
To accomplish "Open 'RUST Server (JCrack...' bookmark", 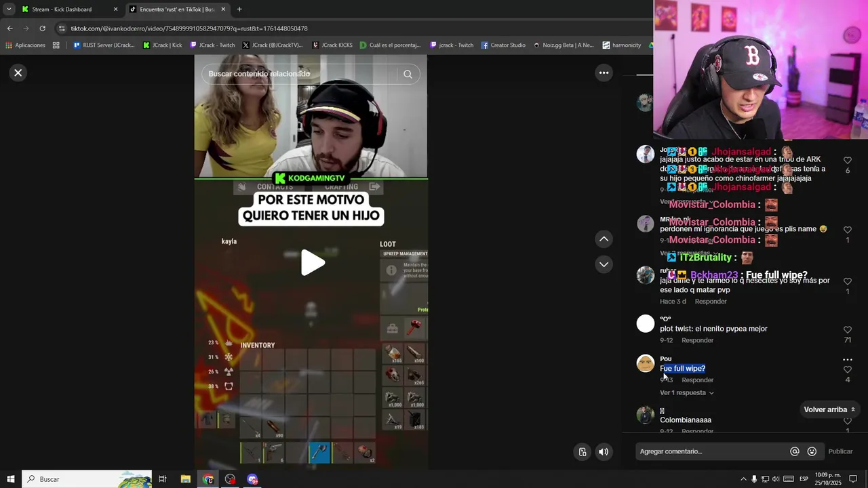I will pos(103,45).
